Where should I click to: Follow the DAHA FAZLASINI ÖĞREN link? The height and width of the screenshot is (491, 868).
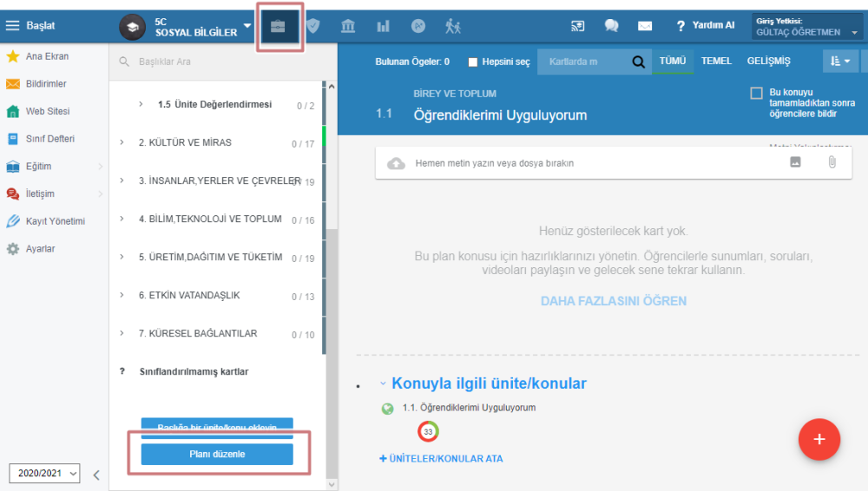click(x=614, y=301)
